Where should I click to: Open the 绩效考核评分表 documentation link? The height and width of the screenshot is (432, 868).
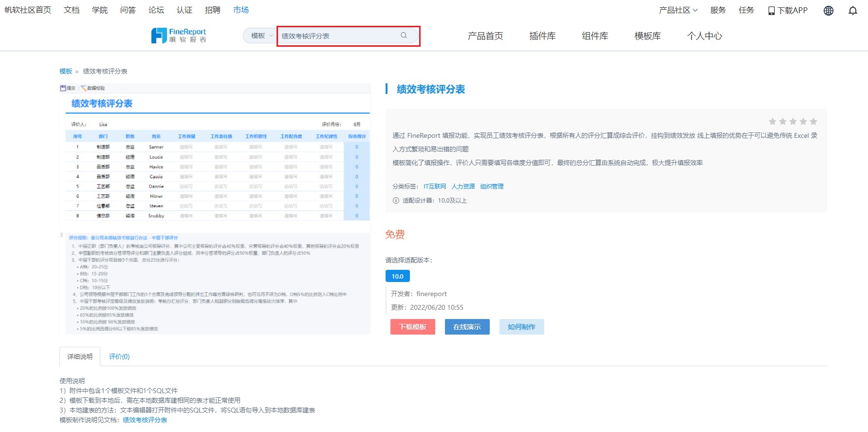pos(145,420)
